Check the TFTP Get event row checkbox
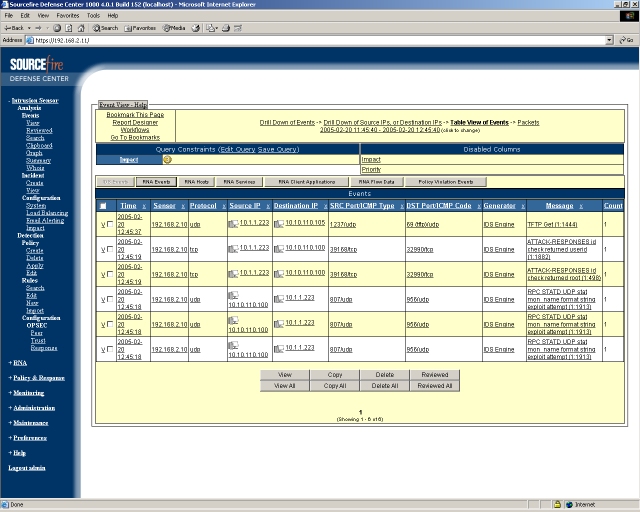This screenshot has width=640, height=512. click(x=110, y=224)
